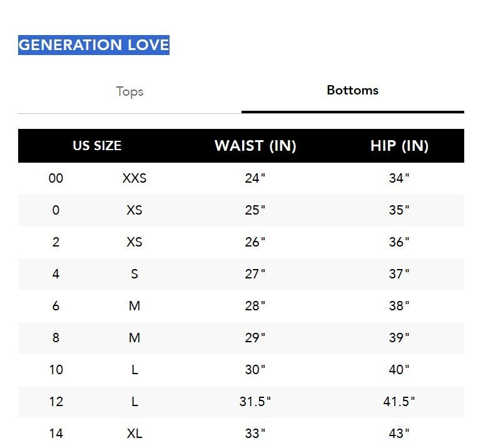Click the WAIST (IN) column header
This screenshot has height=448, width=488.
pos(255,146)
